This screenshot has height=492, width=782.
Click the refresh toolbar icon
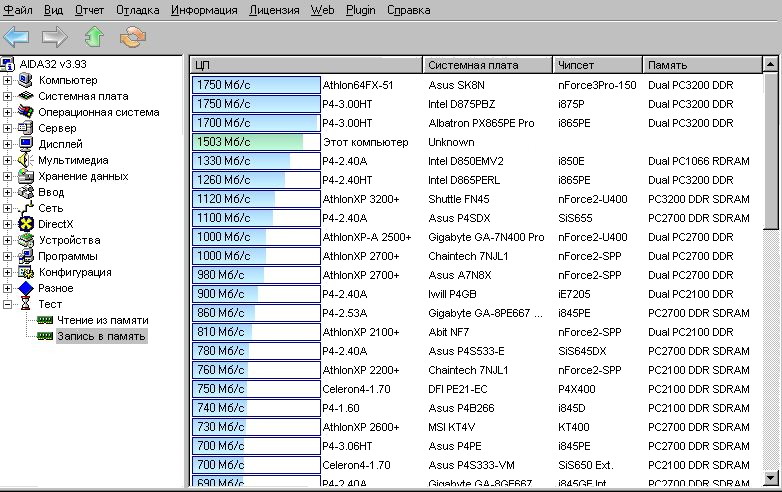[x=132, y=37]
